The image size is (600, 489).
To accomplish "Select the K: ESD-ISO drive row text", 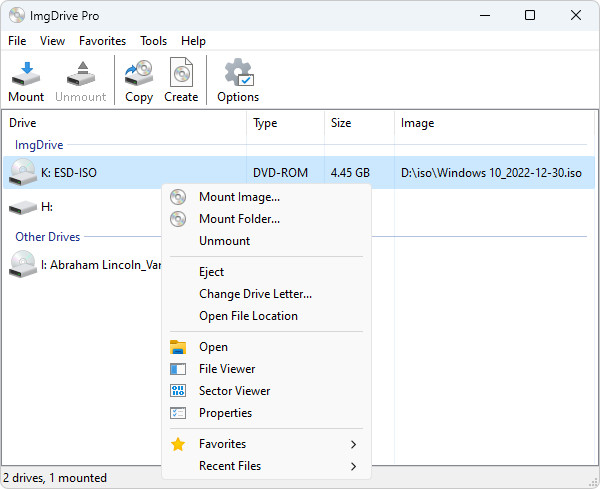I will point(69,173).
